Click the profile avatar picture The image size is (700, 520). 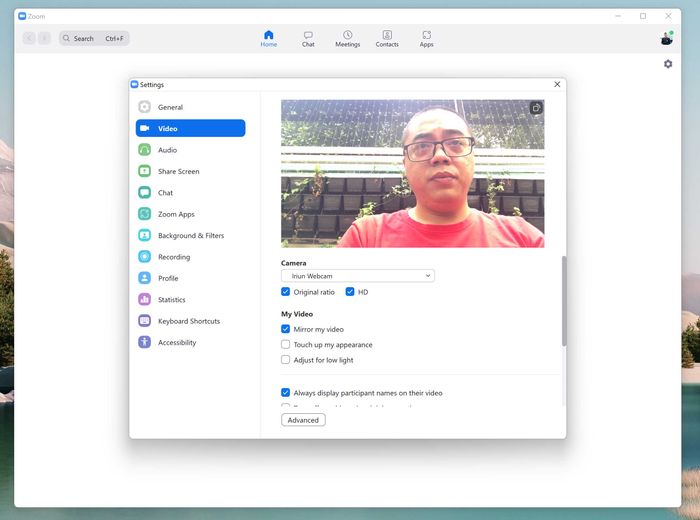[x=667, y=38]
